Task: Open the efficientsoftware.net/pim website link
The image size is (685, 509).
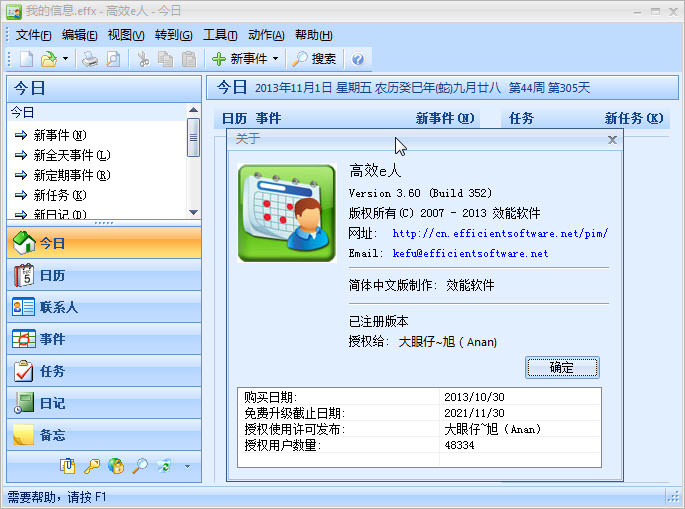Action: tap(500, 233)
